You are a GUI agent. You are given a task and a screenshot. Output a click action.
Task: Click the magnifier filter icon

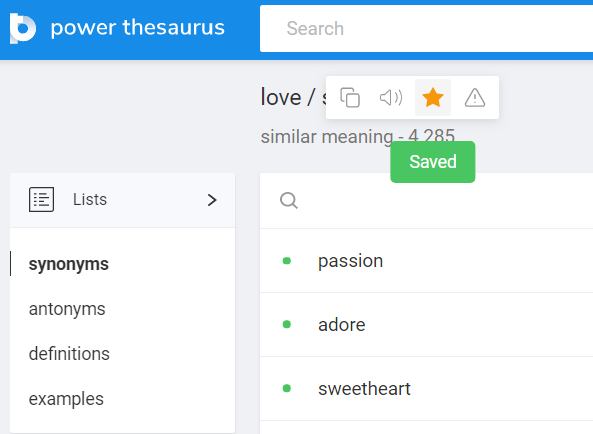pos(289,200)
